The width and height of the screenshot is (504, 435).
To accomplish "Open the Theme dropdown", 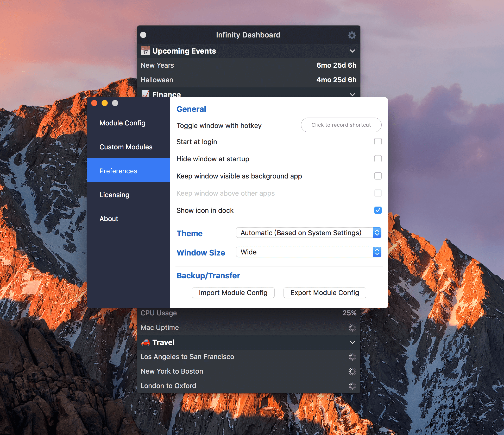I will (x=308, y=233).
